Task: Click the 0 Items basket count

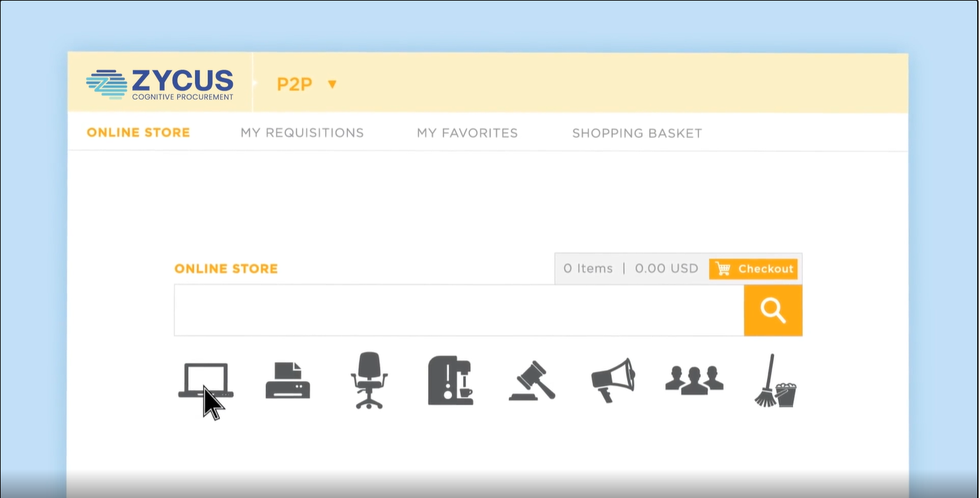Action: tap(587, 268)
